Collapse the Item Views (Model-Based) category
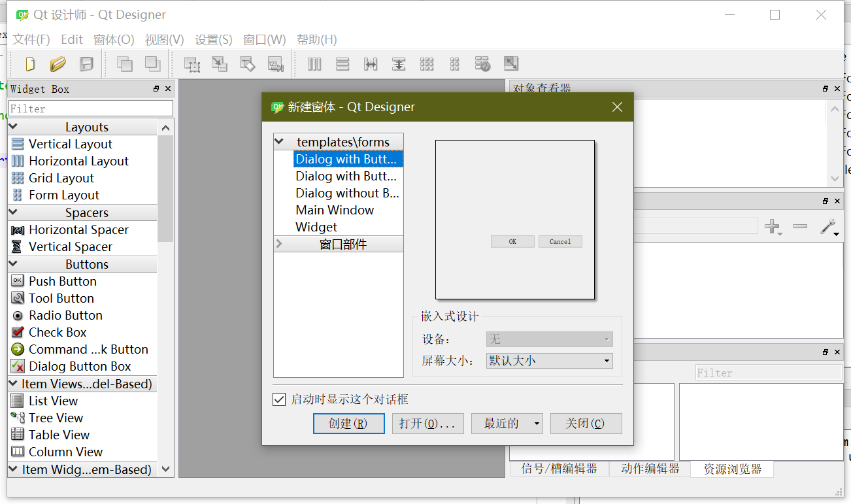851x504 pixels. click(14, 384)
